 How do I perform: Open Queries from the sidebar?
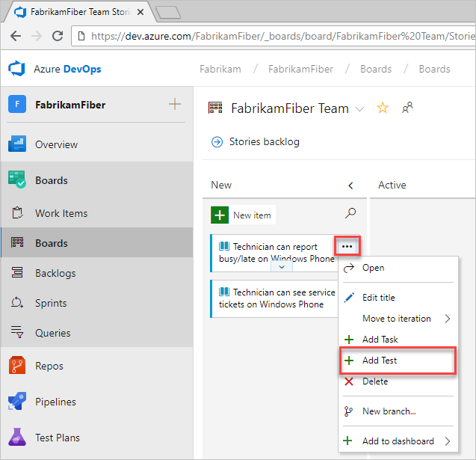(x=96, y=332)
